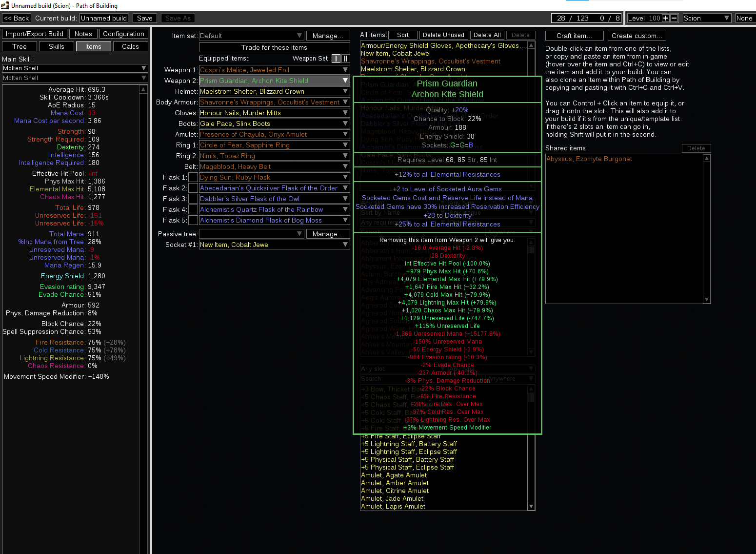Open Amulet Presence of Chayula dropdown
This screenshot has width=756, height=554.
click(275, 134)
